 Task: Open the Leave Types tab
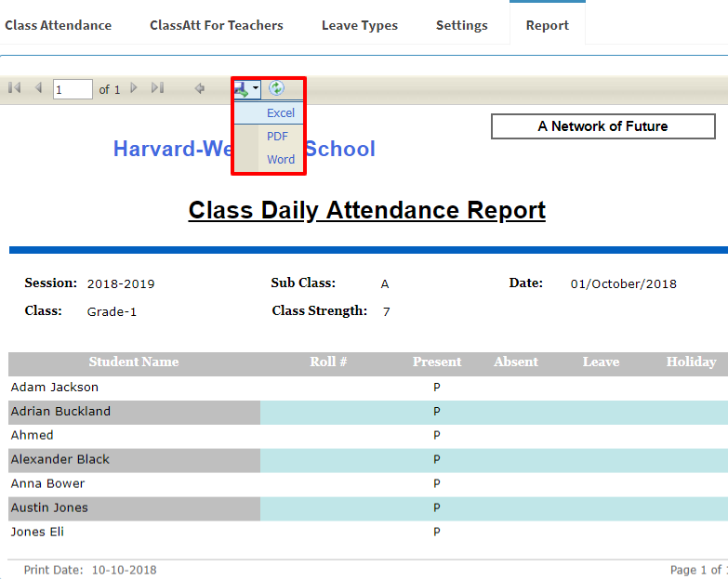pyautogui.click(x=360, y=25)
